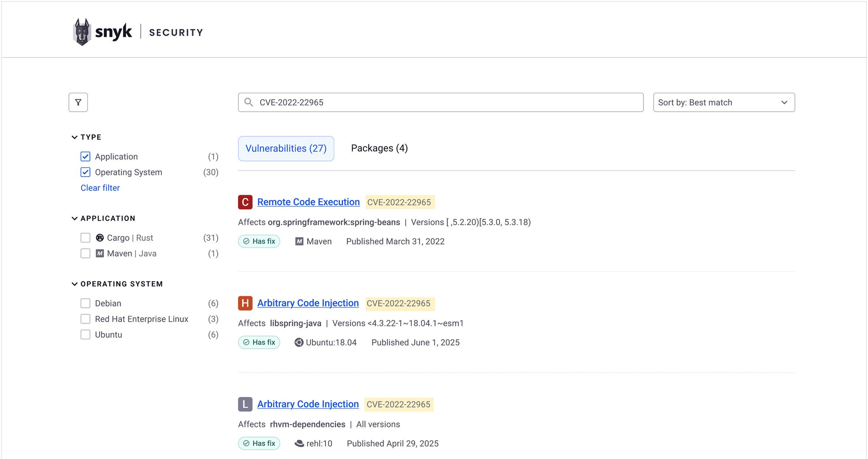Check the Ubuntu checkbox
Viewport: 868px width, 459px height.
85,334
